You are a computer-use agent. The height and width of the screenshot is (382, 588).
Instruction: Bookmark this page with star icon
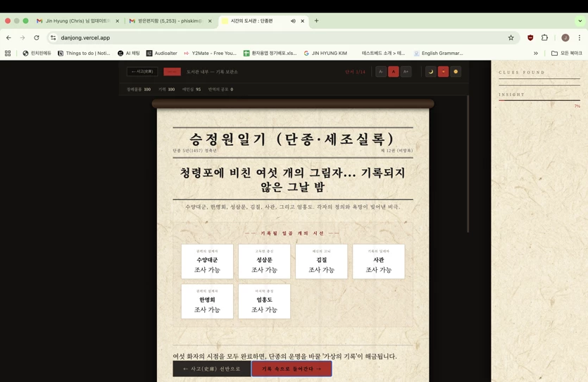coord(511,37)
